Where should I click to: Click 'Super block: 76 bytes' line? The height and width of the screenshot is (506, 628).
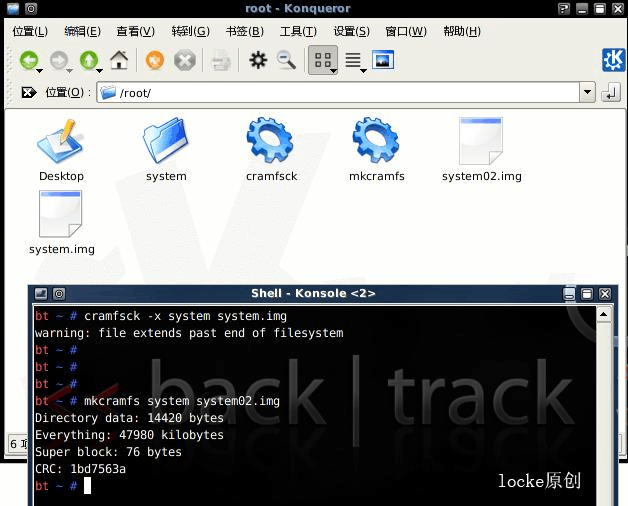pos(108,452)
